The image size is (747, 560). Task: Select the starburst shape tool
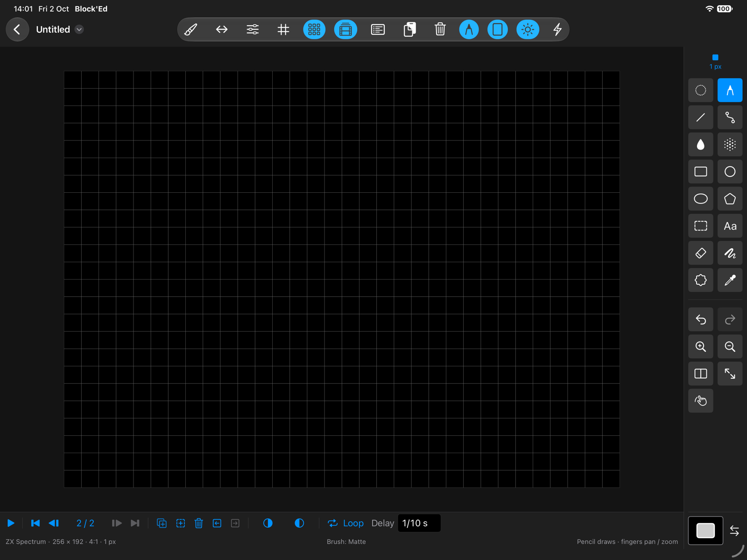(701, 280)
